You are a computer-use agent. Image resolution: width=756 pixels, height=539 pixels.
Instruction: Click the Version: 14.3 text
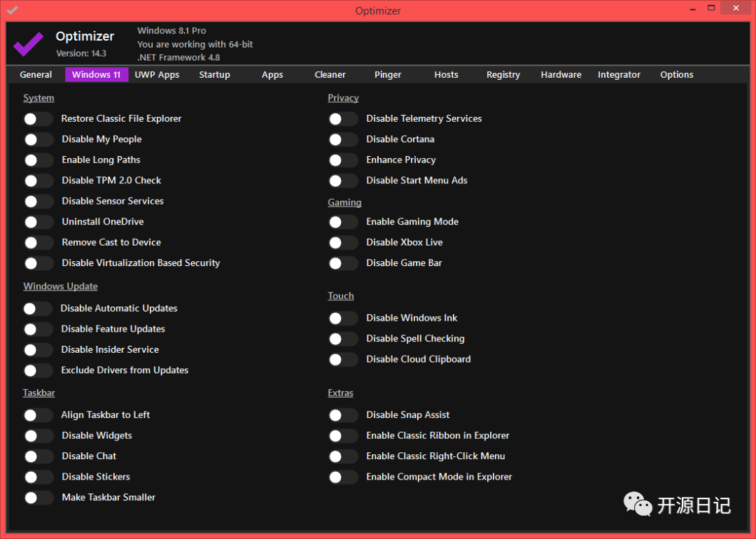point(81,53)
